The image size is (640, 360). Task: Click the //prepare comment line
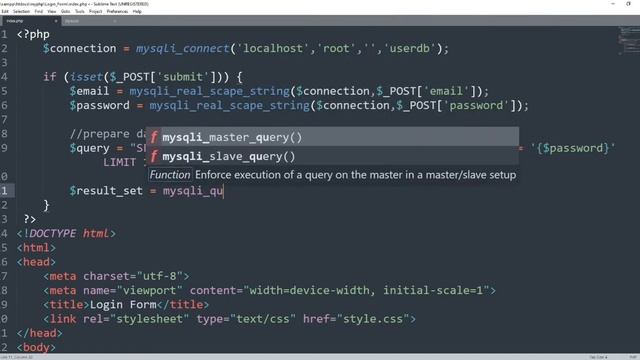pos(108,134)
